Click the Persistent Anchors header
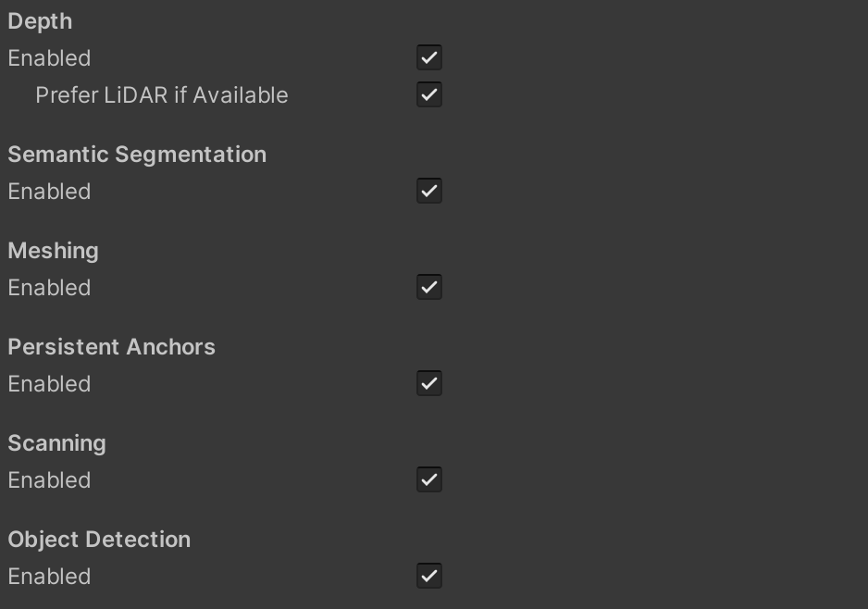The image size is (868, 609). [112, 346]
